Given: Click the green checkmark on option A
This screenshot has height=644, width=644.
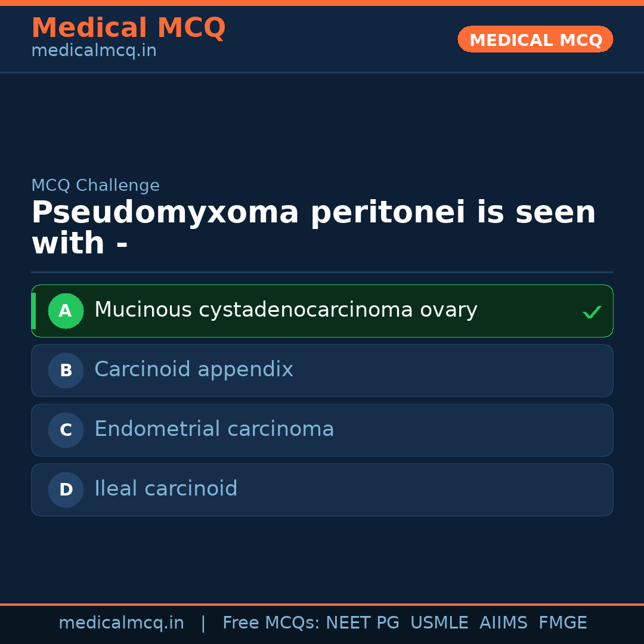Looking at the screenshot, I should tap(592, 312).
